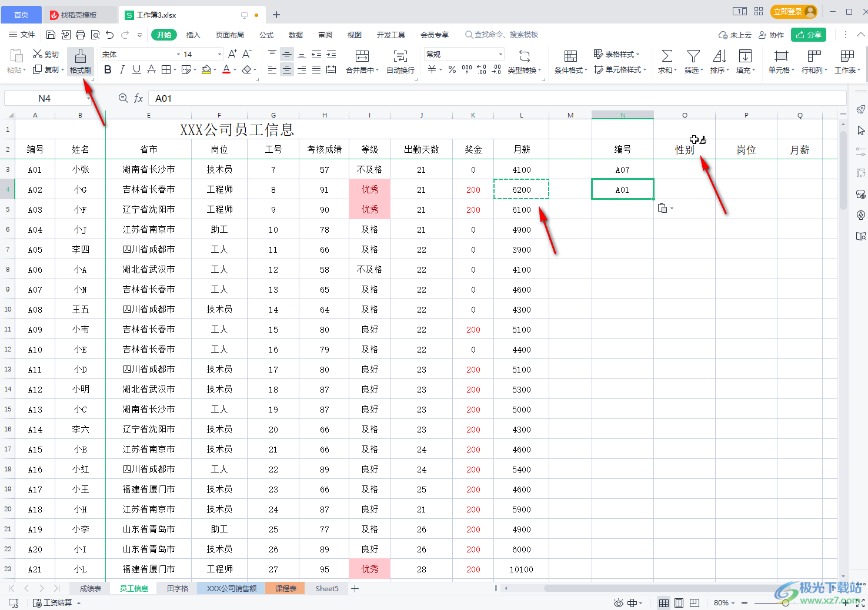The image size is (868, 610).
Task: Switch to the 课程表 sheet tab
Action: click(286, 588)
